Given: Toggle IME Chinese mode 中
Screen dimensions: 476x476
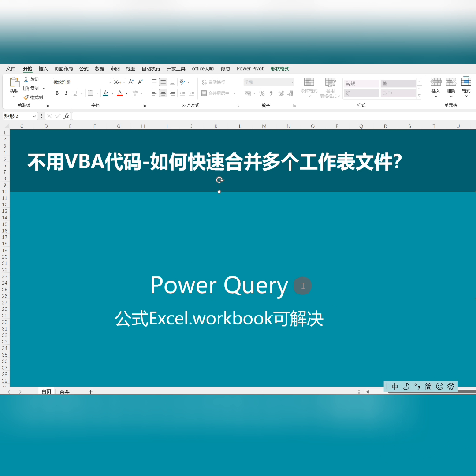Looking at the screenshot, I should [394, 387].
